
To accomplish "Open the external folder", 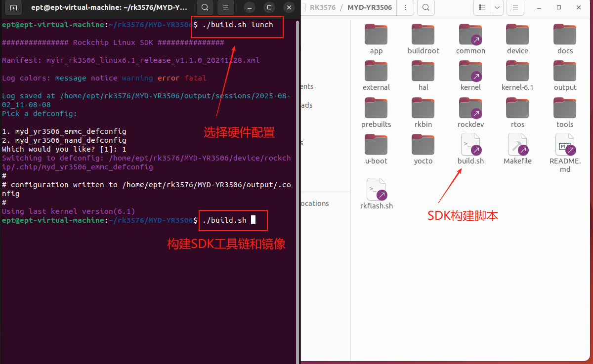I will (x=376, y=76).
